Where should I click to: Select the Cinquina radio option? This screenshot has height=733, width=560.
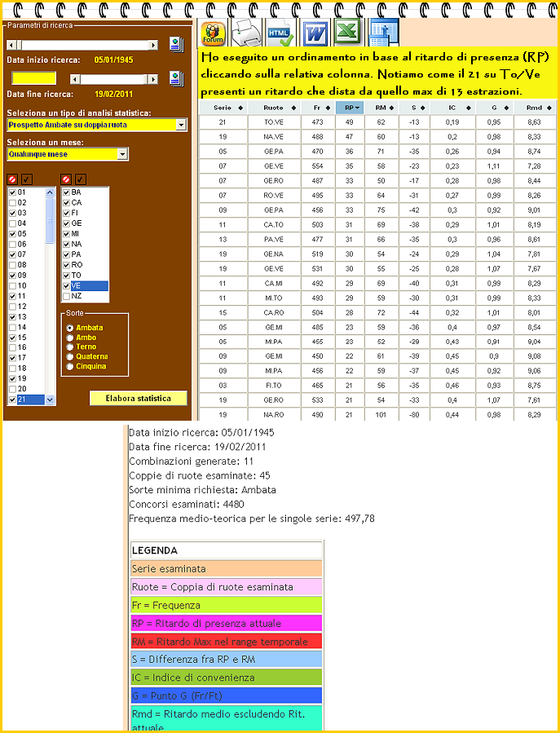70,367
